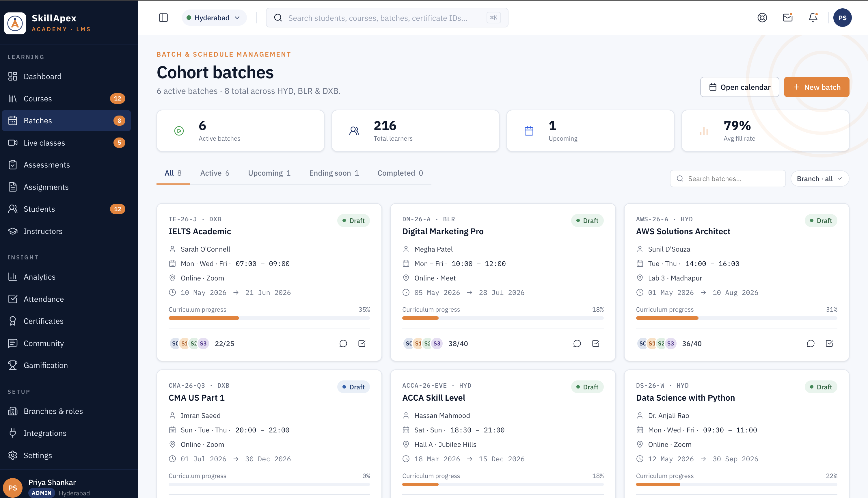Viewport: 868px width, 498px height.
Task: Click AWS Solutions Architect curriculum progress bar
Action: (x=736, y=318)
